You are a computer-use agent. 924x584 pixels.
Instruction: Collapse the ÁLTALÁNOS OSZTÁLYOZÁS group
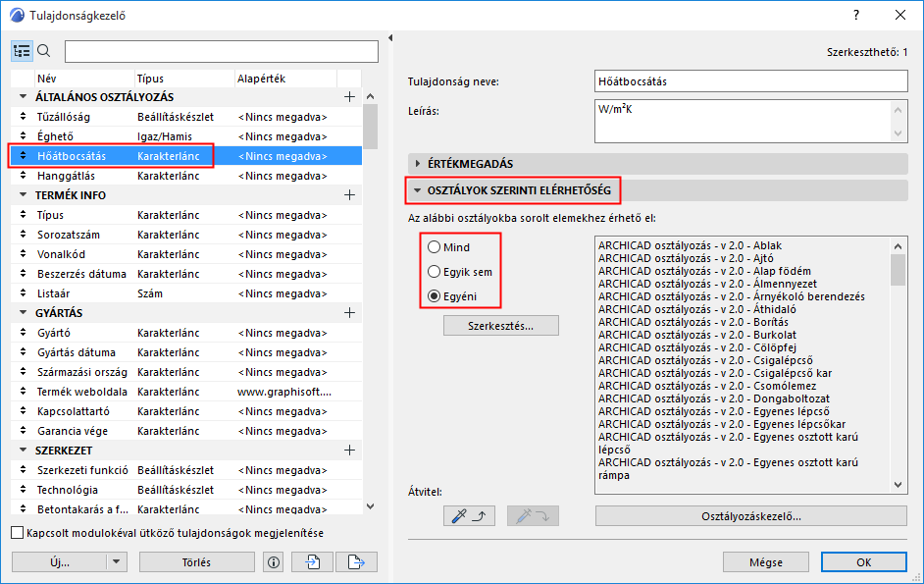pos(23,97)
